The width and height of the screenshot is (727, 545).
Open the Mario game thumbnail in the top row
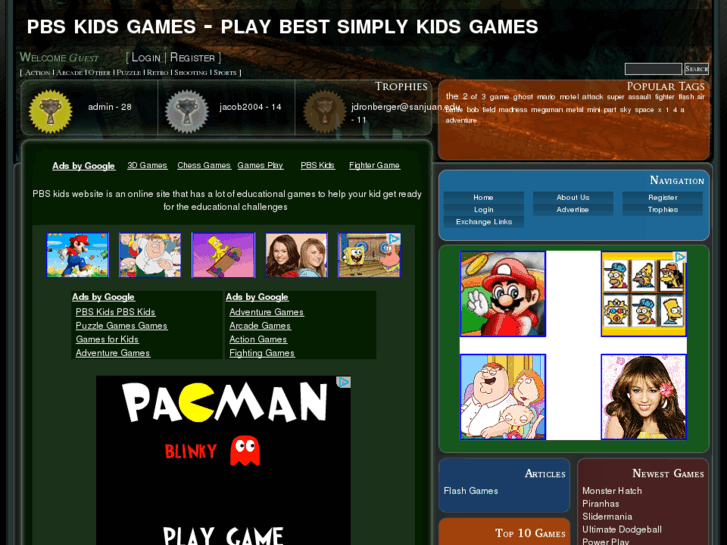pos(78,255)
